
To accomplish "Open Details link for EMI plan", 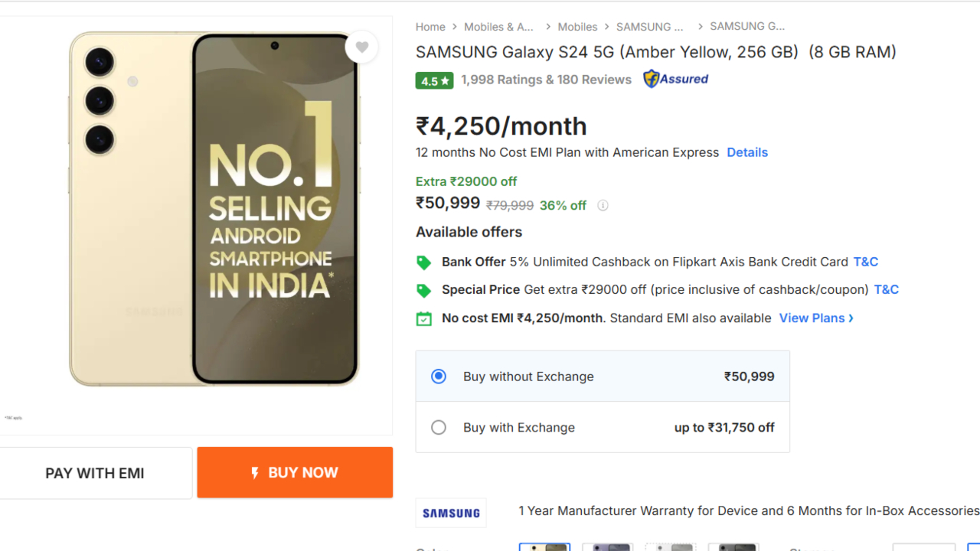I will coord(747,152).
